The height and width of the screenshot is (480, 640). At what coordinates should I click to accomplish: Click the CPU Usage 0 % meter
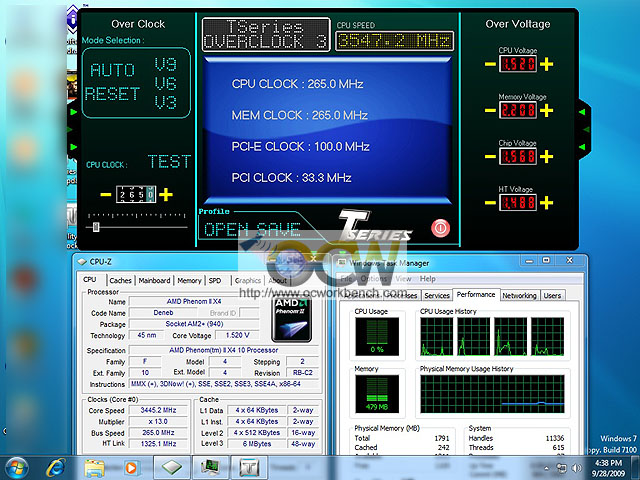click(x=377, y=336)
